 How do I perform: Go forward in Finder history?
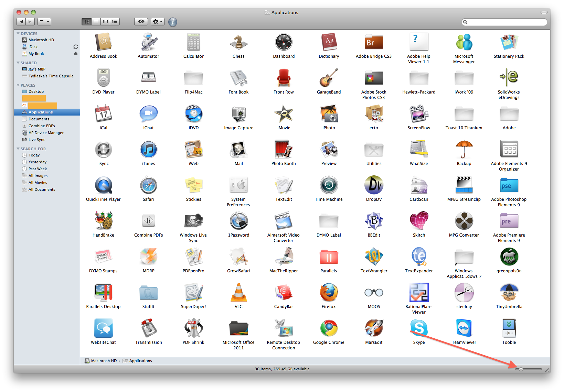coord(30,22)
